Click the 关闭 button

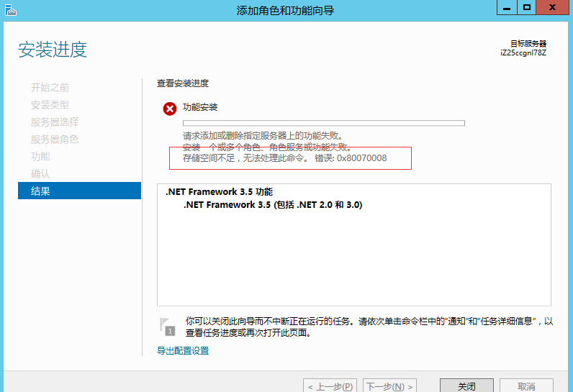click(x=466, y=386)
